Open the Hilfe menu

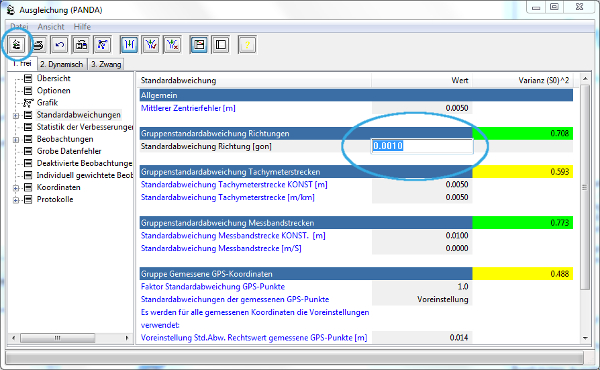click(82, 26)
